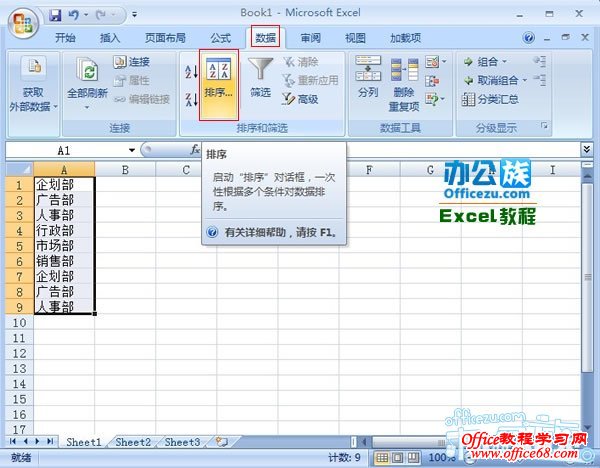Image resolution: width=600 pixels, height=468 pixels.
Task: Undo the last action
Action: click(x=73, y=15)
